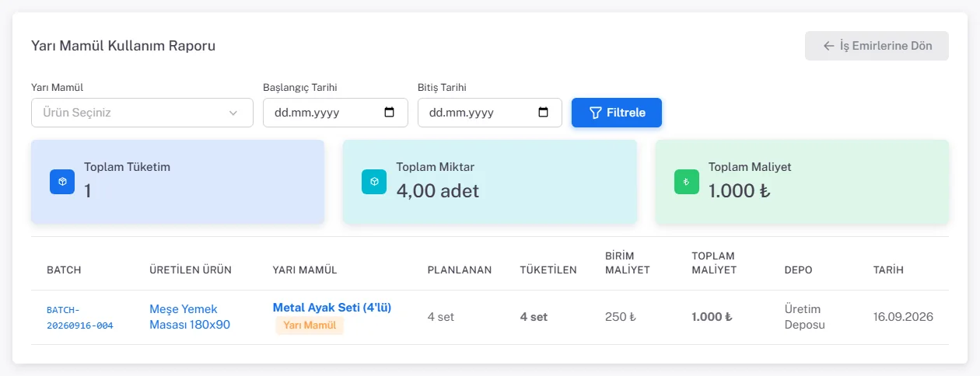The width and height of the screenshot is (980, 376).
Task: Click the TÜKETİLEN column header
Action: pyautogui.click(x=548, y=270)
